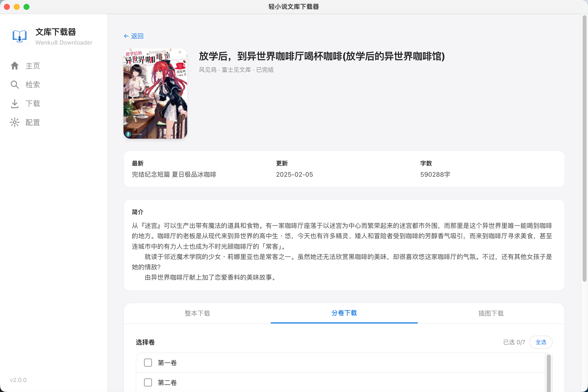Select the 分卷下载 tab
Viewport: 588px width, 392px height.
pyautogui.click(x=344, y=313)
